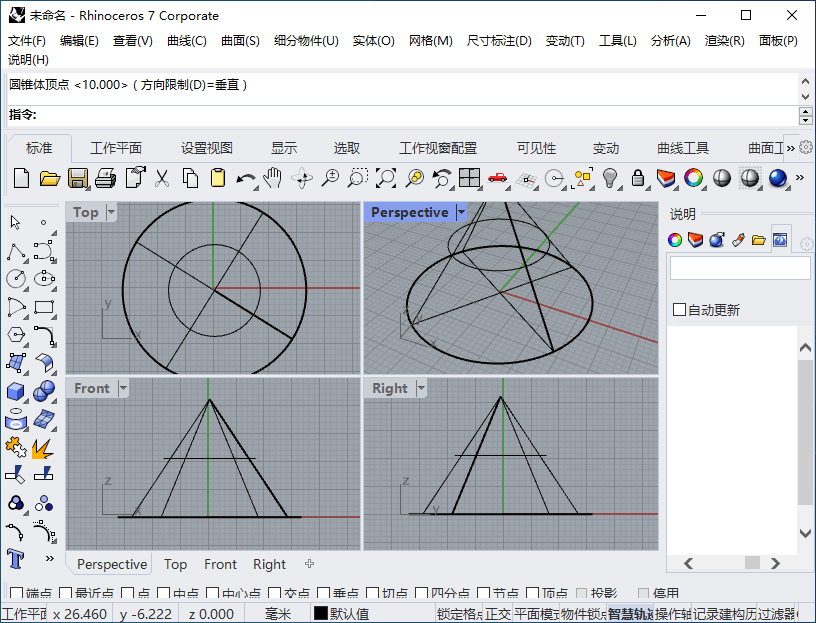
Task: Open the Top viewport dropdown arrow
Action: point(111,212)
